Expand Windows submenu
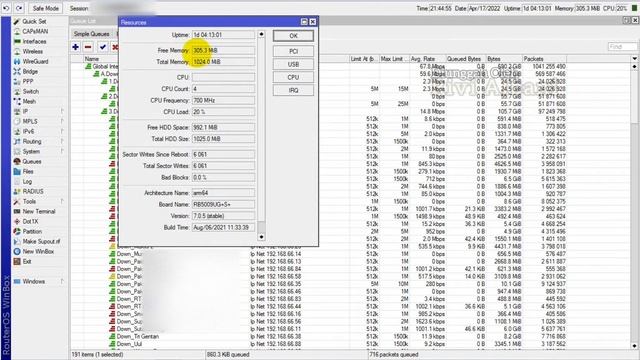The image size is (640, 360). pyautogui.click(x=62, y=282)
